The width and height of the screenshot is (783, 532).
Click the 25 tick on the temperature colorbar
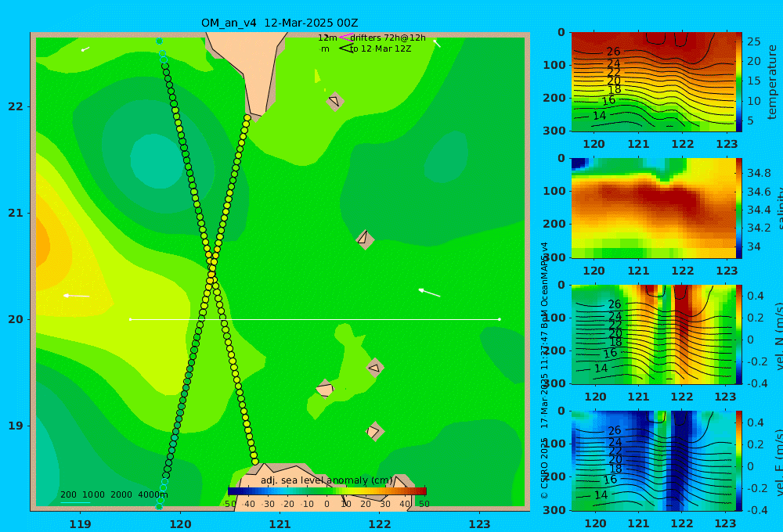754,42
